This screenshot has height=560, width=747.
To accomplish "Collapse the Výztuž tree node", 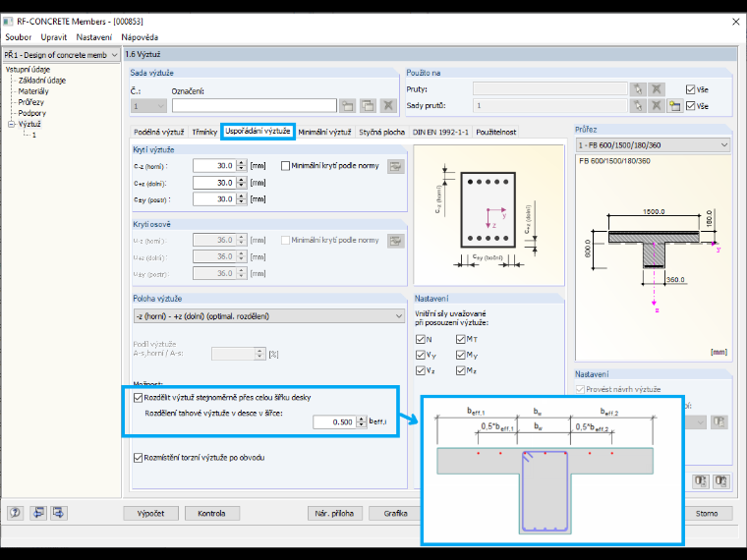I will [x=11, y=124].
